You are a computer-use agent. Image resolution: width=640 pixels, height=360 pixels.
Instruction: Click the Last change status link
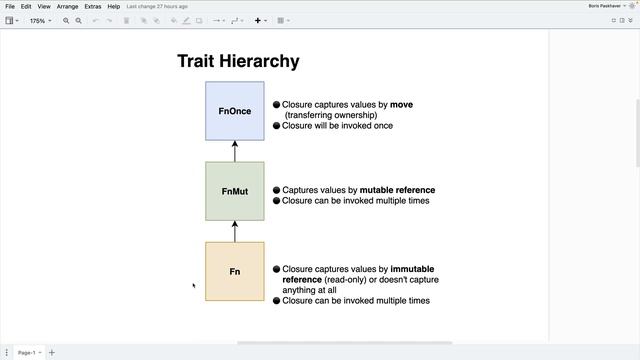click(x=157, y=7)
